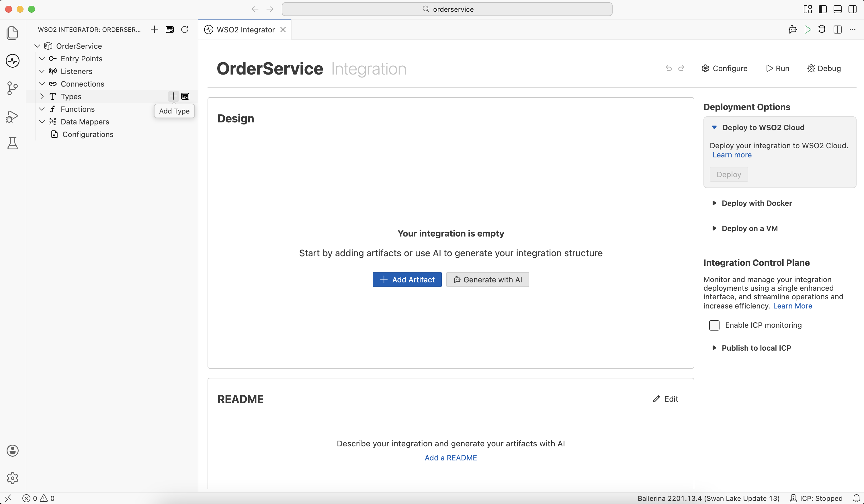Open the Testing flask view
The width and height of the screenshot is (864, 504).
13,143
